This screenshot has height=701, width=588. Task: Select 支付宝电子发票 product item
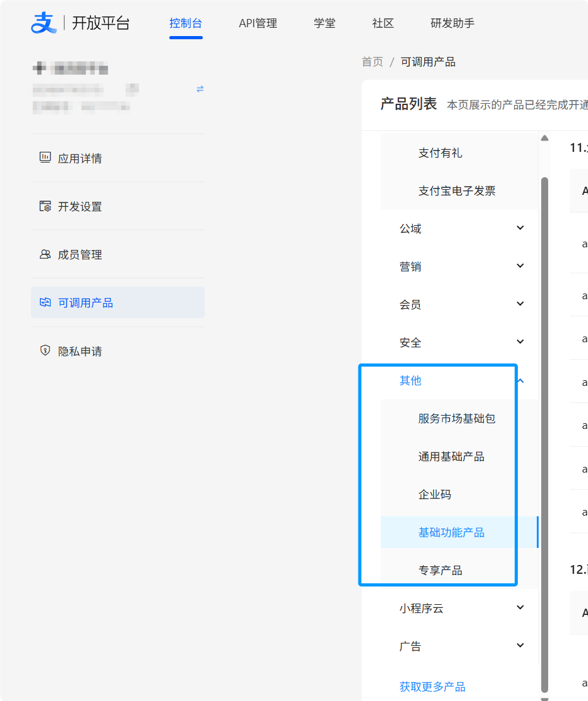coord(459,191)
